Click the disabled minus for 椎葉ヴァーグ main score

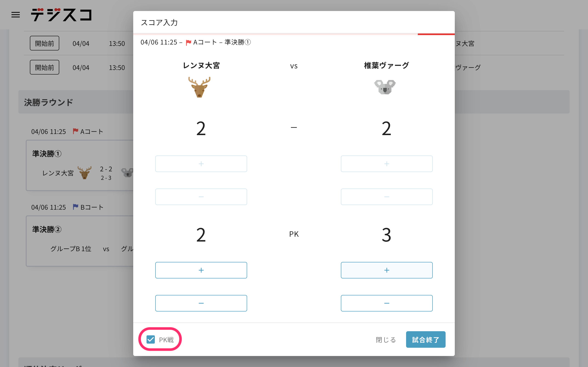(387, 197)
